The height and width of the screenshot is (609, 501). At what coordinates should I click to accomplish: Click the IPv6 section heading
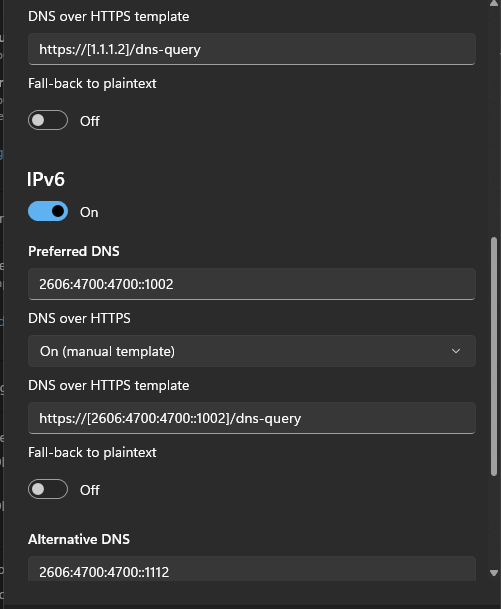tap(46, 180)
